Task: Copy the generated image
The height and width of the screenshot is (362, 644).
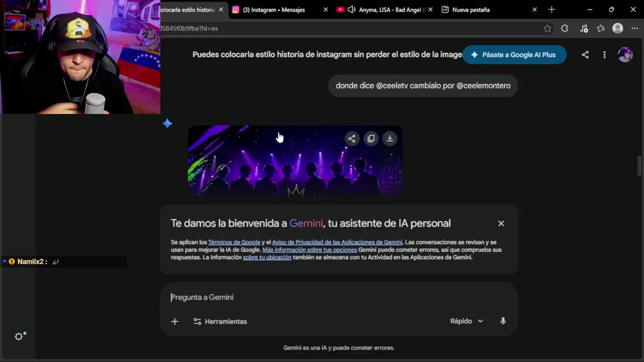Action: 371,139
